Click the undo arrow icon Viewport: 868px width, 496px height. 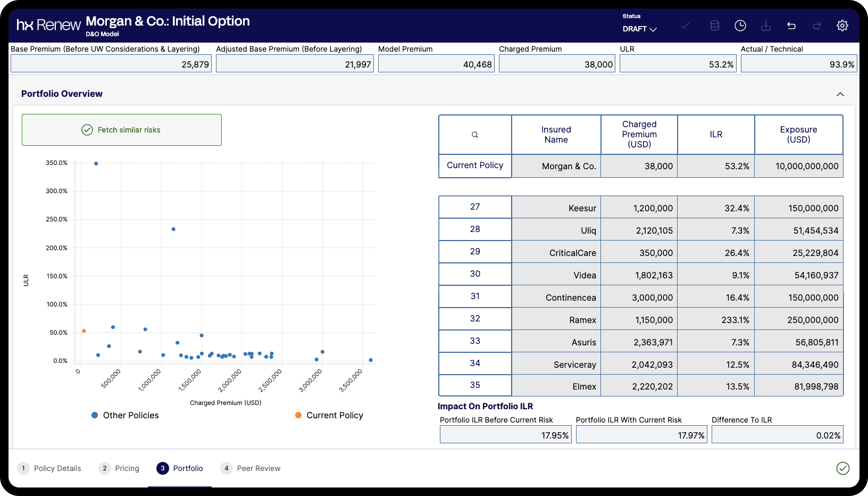click(x=791, y=26)
